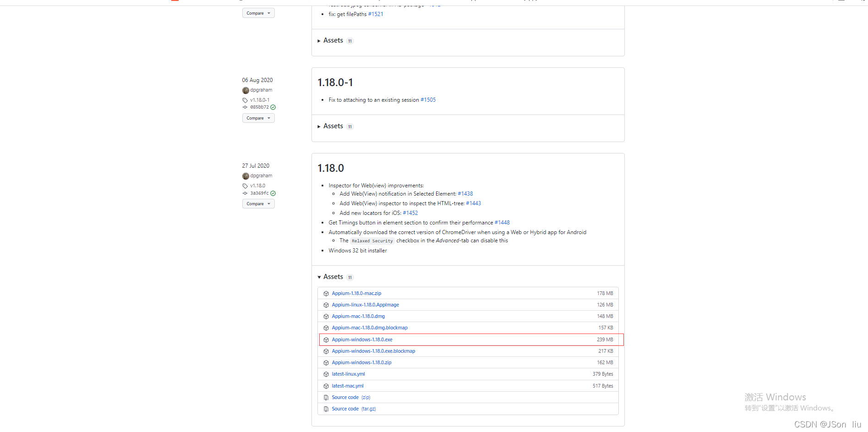Click package icon beside Appium-mac dmg.blockmap

click(326, 328)
